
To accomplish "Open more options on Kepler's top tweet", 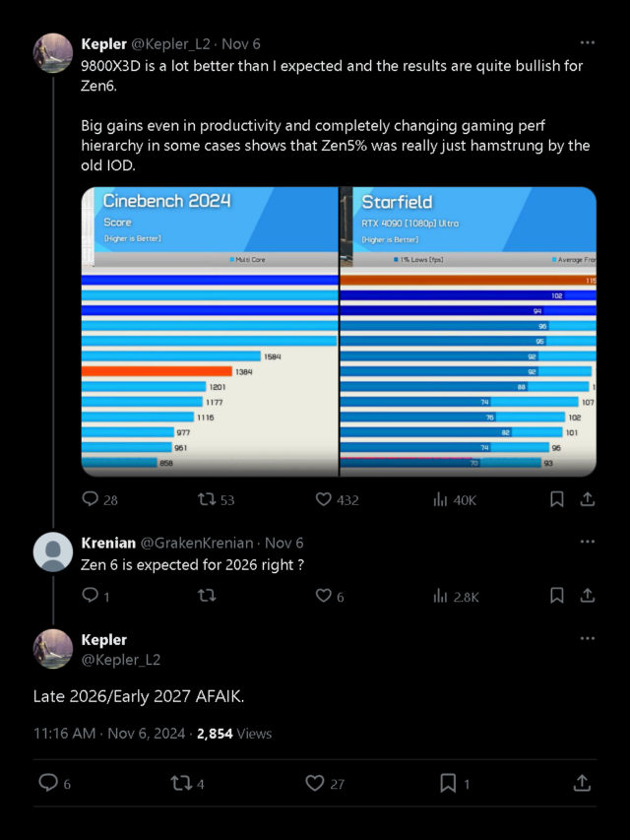I will pyautogui.click(x=588, y=42).
